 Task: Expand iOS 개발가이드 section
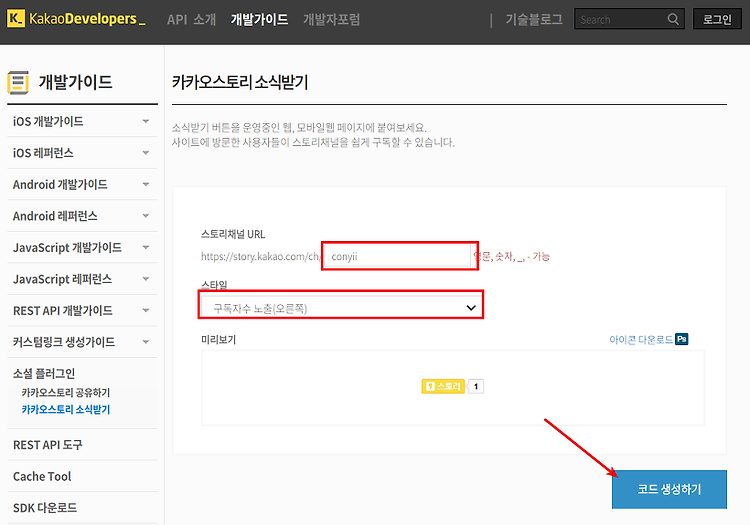(x=82, y=121)
